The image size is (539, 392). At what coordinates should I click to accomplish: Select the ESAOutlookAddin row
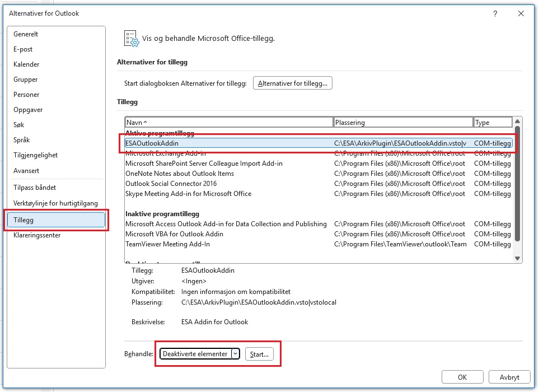click(x=318, y=143)
